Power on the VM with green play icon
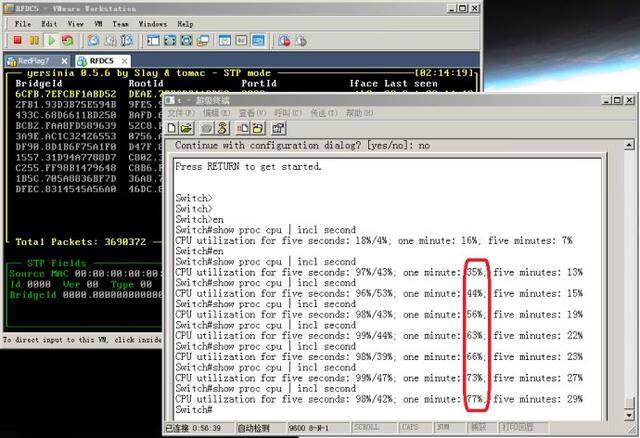Screen dimensions: 640x438 (51, 40)
